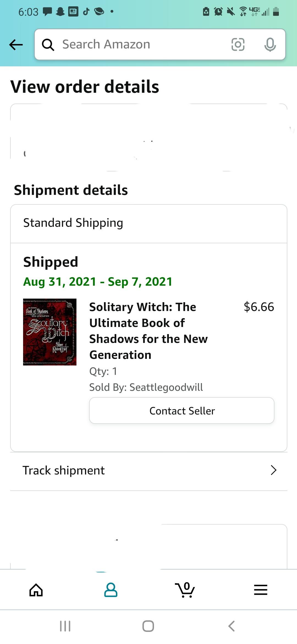This screenshot has height=644, width=297.
Task: Expand Track shipment chevron arrow
Action: tap(273, 470)
